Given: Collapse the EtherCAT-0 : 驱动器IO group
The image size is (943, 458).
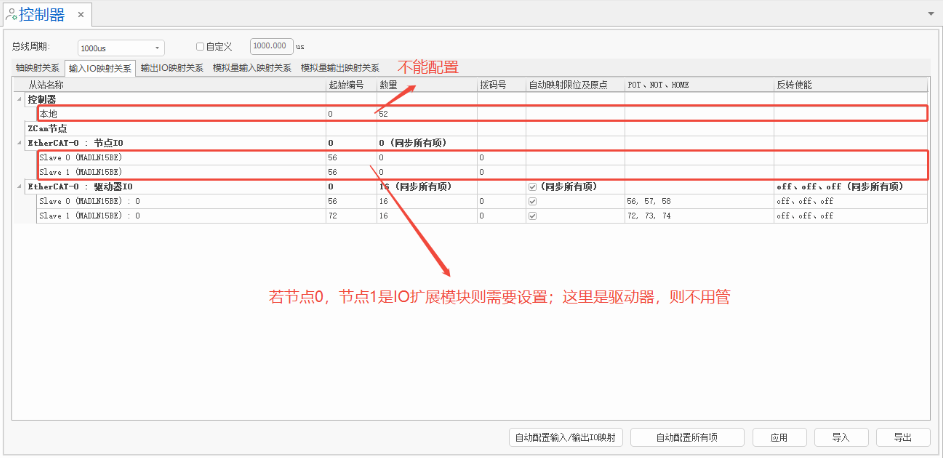Looking at the screenshot, I should click(x=19, y=187).
